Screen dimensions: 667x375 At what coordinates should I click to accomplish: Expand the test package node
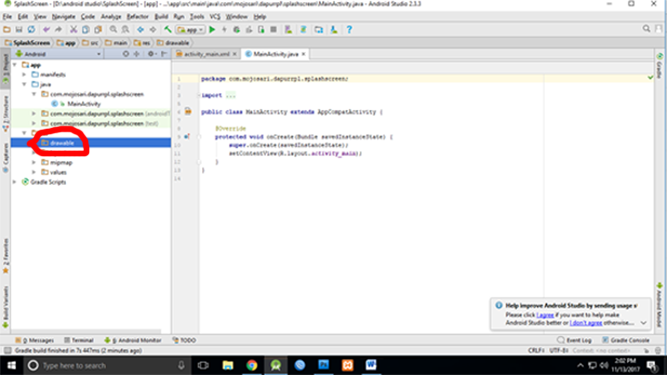(x=34, y=123)
